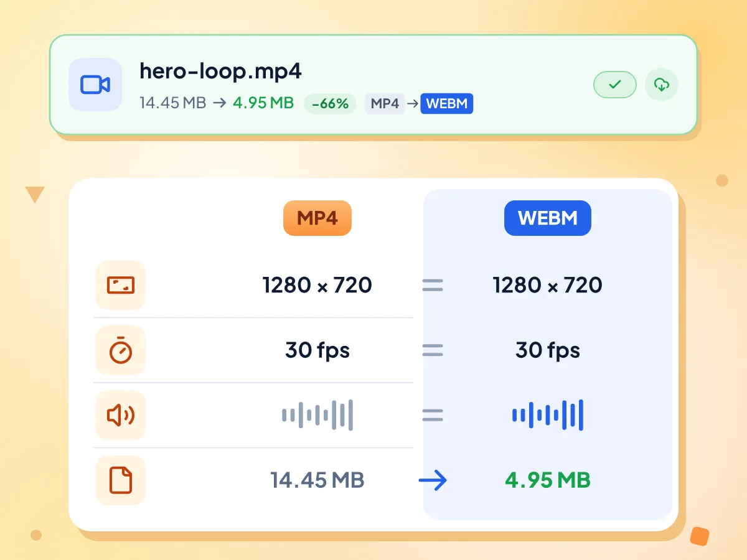Screen dimensions: 747x560
Task: Click the equals sign in resolution row
Action: point(433,286)
